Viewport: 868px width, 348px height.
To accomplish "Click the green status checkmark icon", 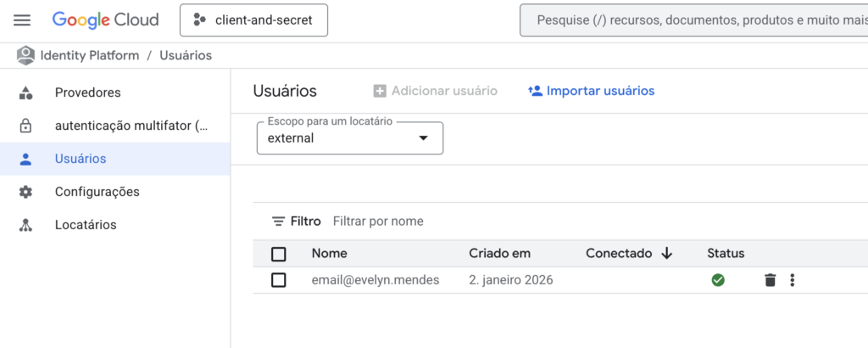I will [x=718, y=280].
